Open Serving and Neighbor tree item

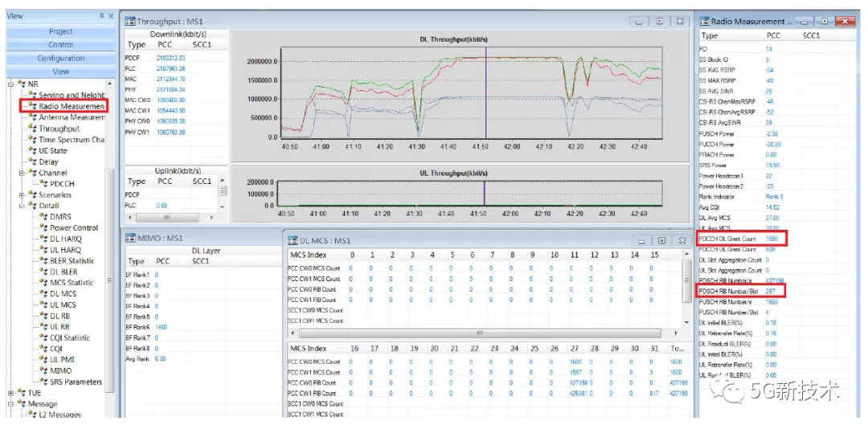tap(67, 96)
